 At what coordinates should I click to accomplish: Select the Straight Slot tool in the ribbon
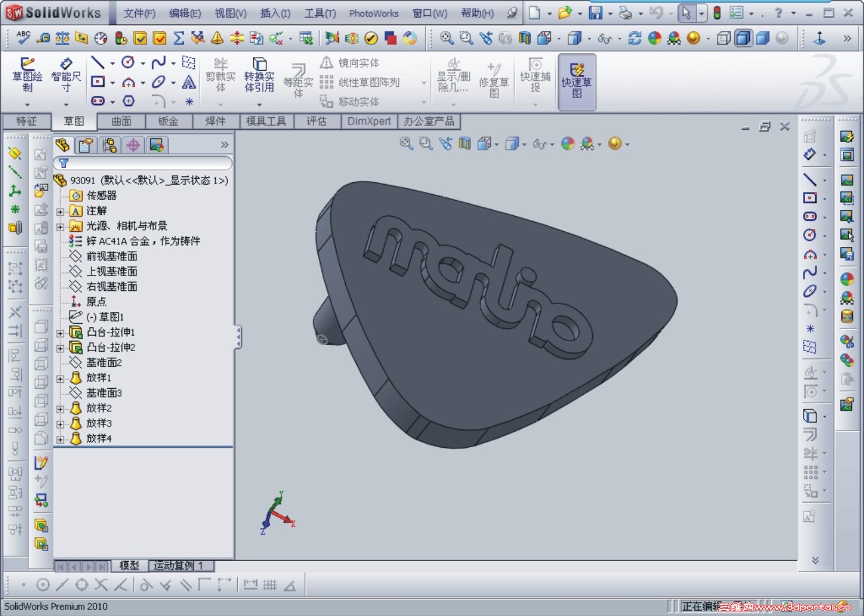tap(98, 101)
